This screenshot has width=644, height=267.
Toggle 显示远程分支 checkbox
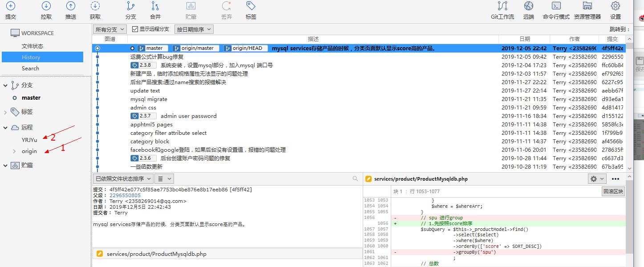point(136,29)
